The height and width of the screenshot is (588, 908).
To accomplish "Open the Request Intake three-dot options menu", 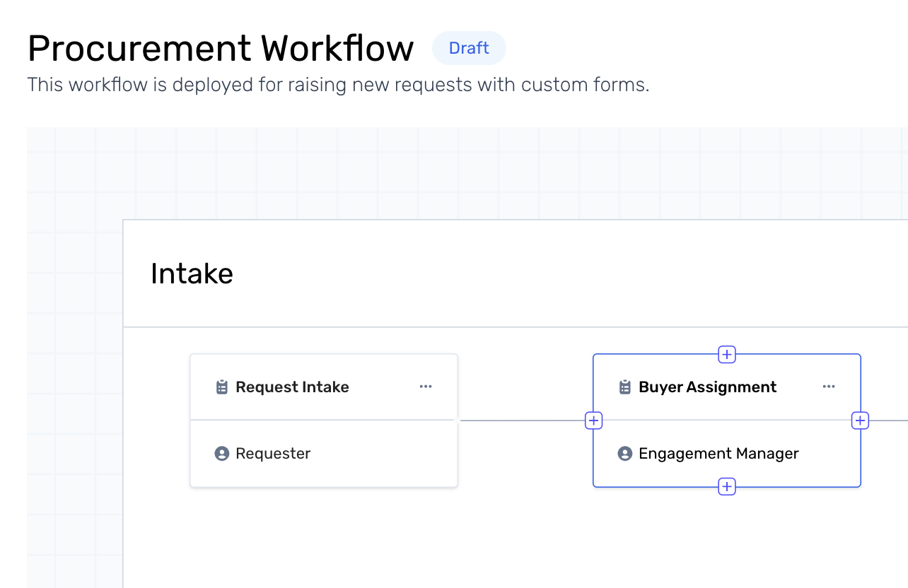I will click(x=426, y=387).
